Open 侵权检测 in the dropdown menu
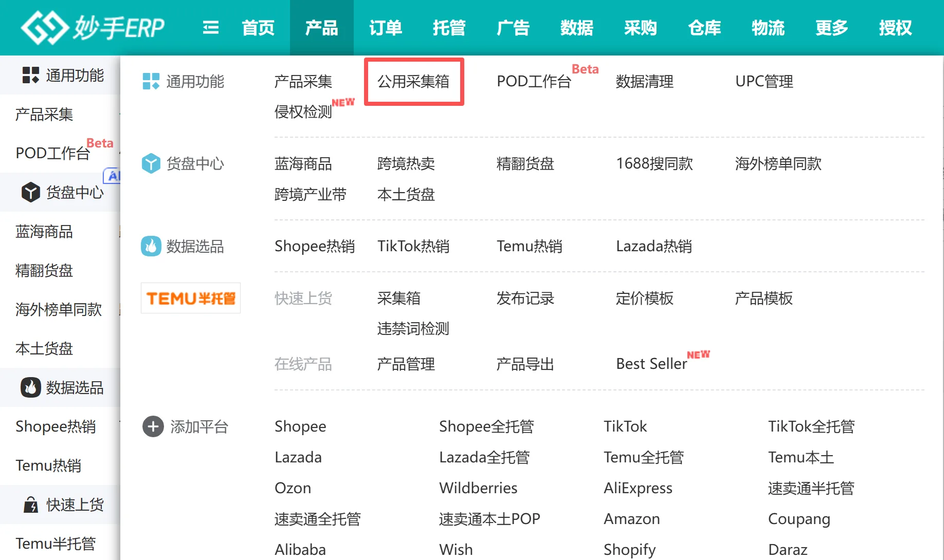944x560 pixels. point(303,111)
